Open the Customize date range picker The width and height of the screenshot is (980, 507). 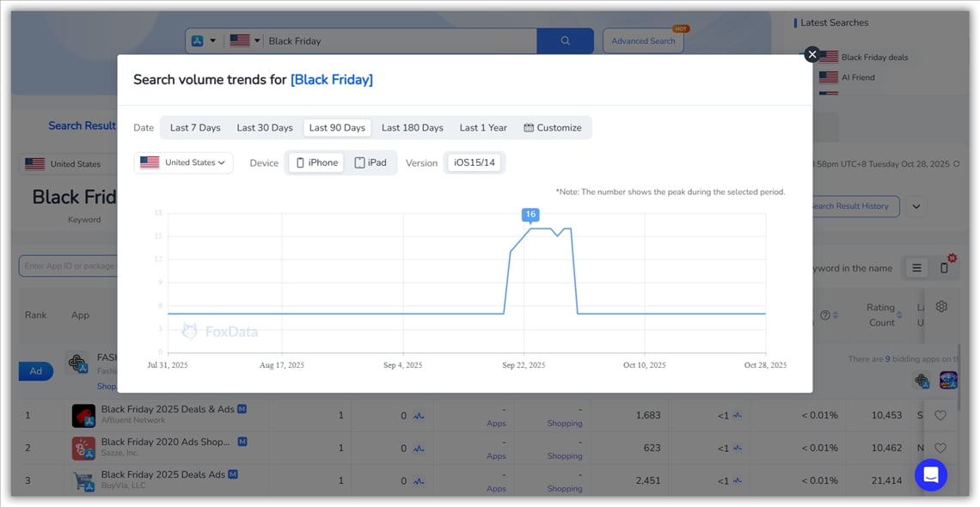553,128
